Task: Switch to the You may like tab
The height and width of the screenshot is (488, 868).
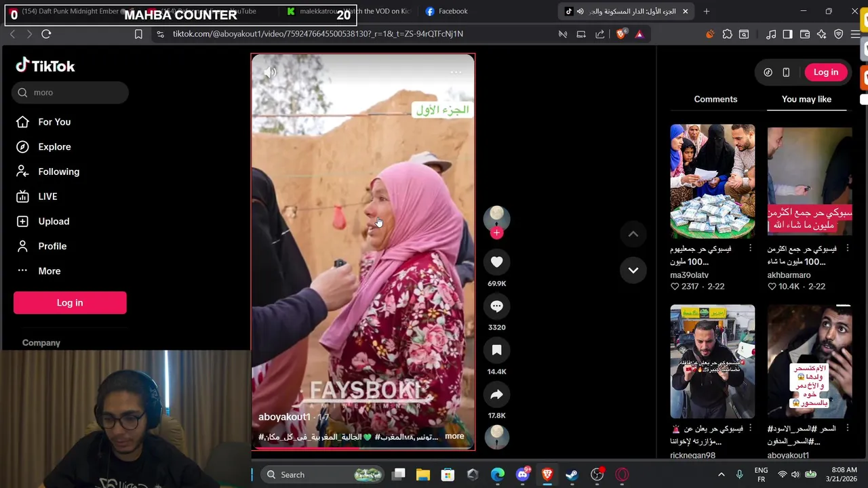Action: tap(806, 99)
